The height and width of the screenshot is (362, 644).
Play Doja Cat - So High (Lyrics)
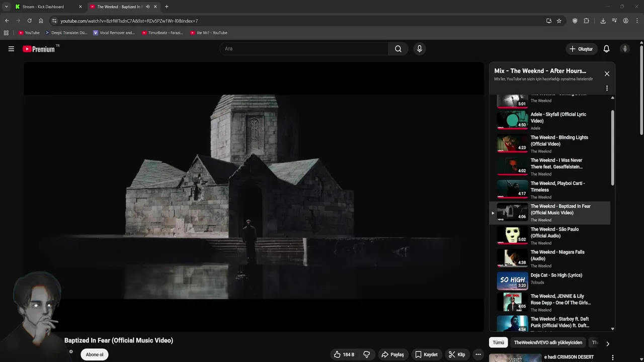coord(549,282)
